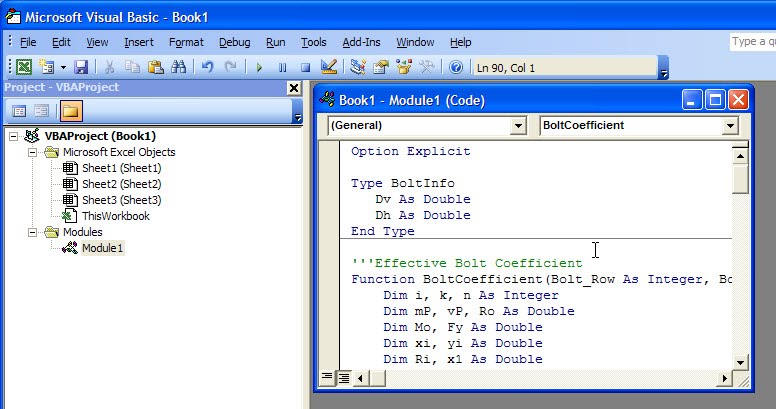This screenshot has width=776, height=409.
Task: Open the Edit menu
Action: [61, 43]
